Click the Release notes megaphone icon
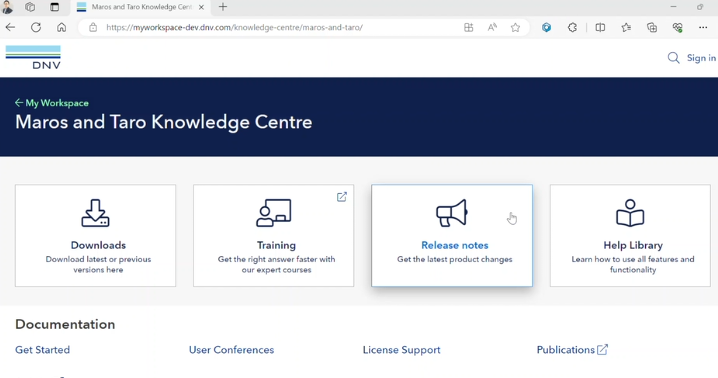Image resolution: width=718 pixels, height=378 pixels. click(x=451, y=213)
